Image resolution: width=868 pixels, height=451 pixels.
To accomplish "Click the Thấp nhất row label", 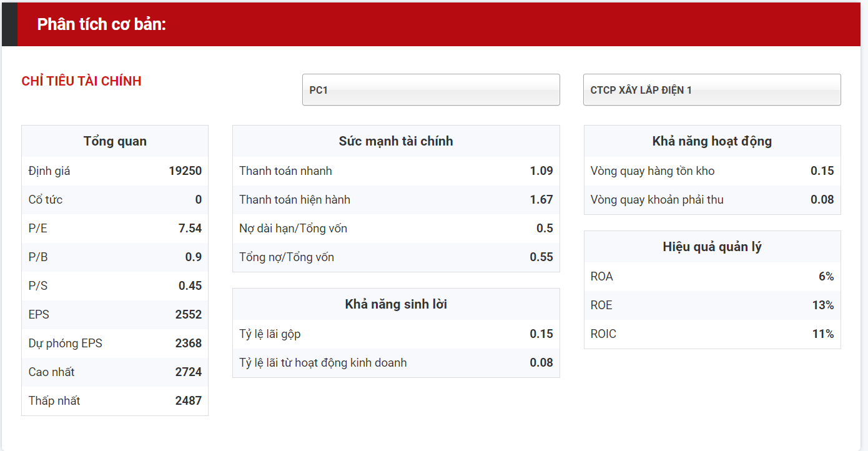I will point(54,401).
